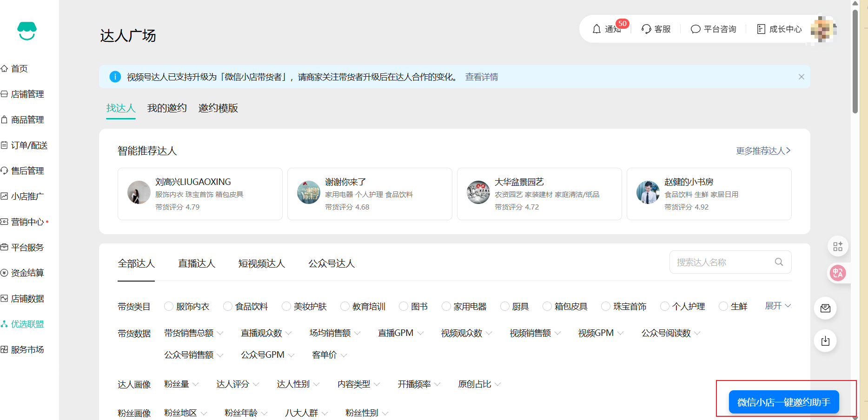The image size is (868, 420).
Task: Open the user avatar in top bar
Action: point(823,29)
